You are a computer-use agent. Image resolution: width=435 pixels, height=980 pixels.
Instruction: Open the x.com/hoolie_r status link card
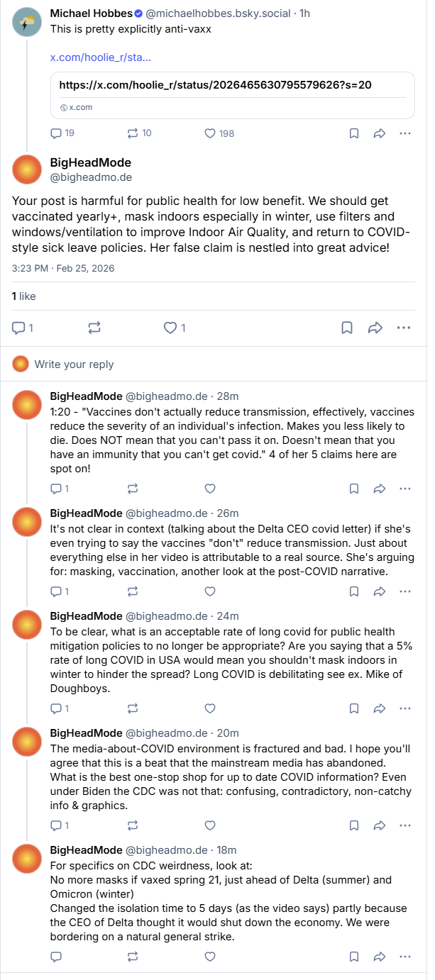click(x=232, y=94)
